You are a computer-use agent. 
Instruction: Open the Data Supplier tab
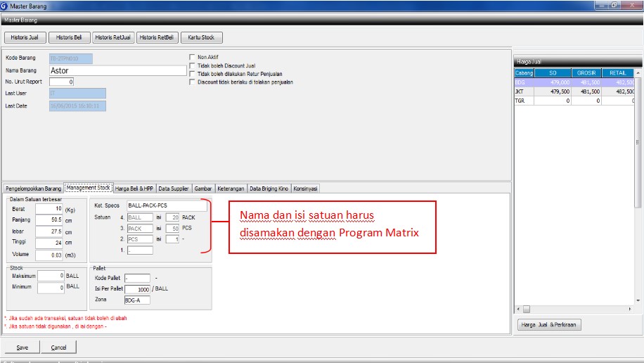(174, 189)
